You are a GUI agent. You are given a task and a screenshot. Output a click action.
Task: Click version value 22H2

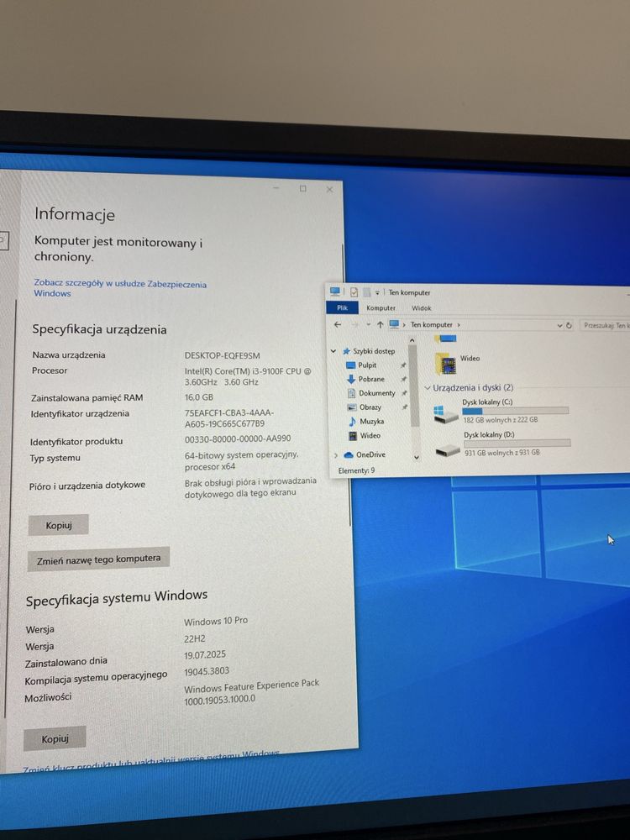(195, 638)
